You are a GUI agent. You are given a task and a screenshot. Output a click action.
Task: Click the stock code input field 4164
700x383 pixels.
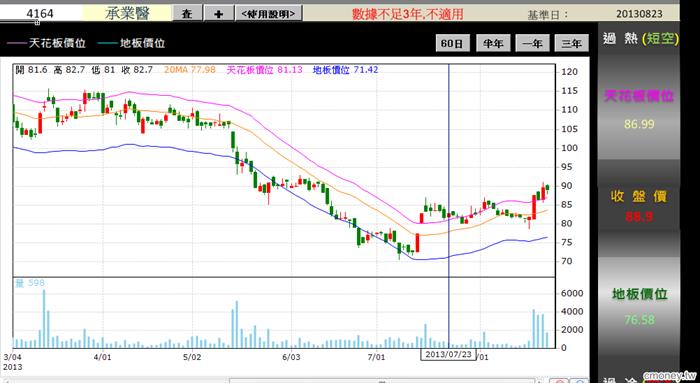(x=40, y=13)
